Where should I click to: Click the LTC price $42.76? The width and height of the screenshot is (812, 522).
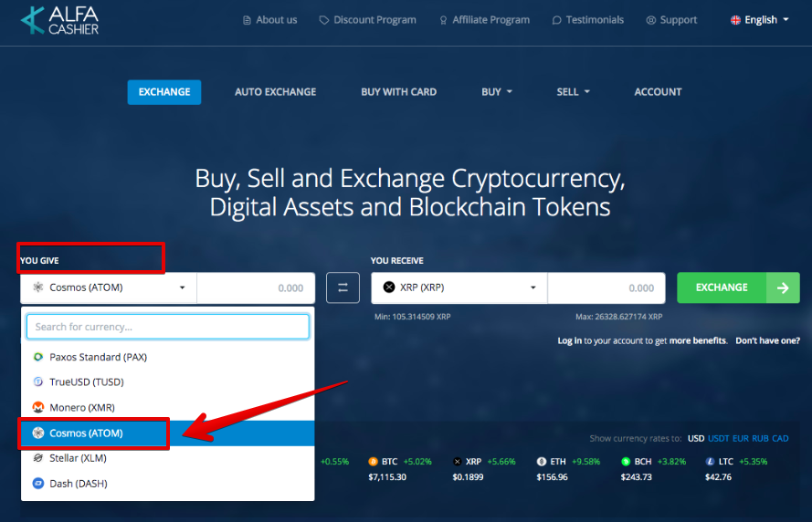click(718, 477)
